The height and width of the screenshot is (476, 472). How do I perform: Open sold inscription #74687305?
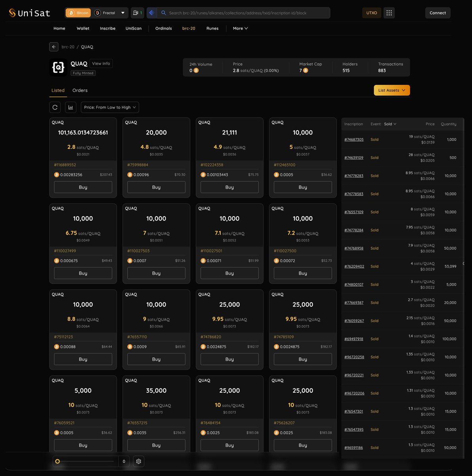pos(354,140)
